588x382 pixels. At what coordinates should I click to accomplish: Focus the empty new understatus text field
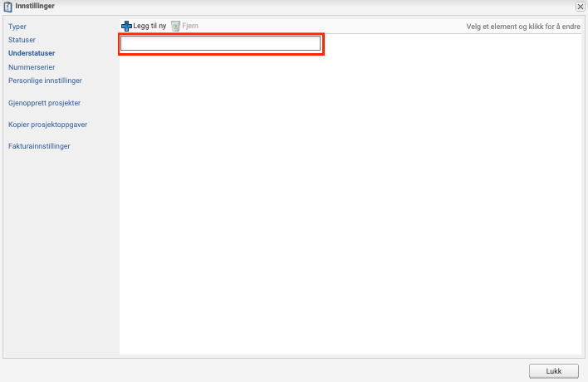(x=221, y=43)
